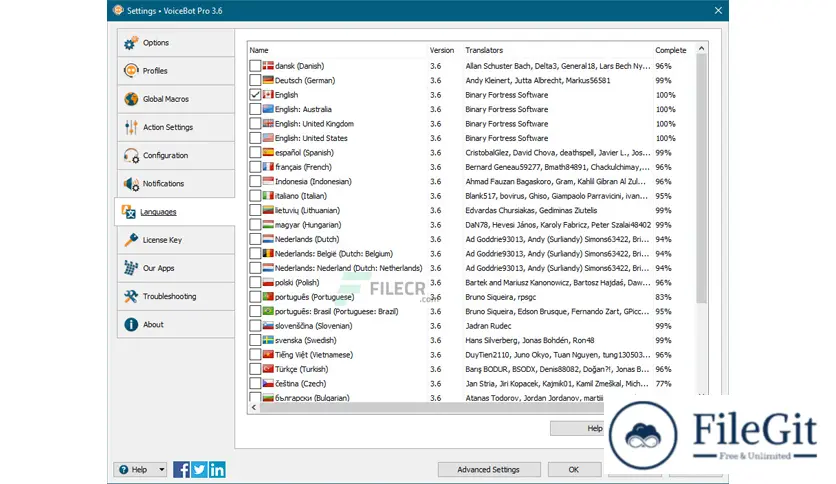Open Advanced Settings

pos(488,470)
